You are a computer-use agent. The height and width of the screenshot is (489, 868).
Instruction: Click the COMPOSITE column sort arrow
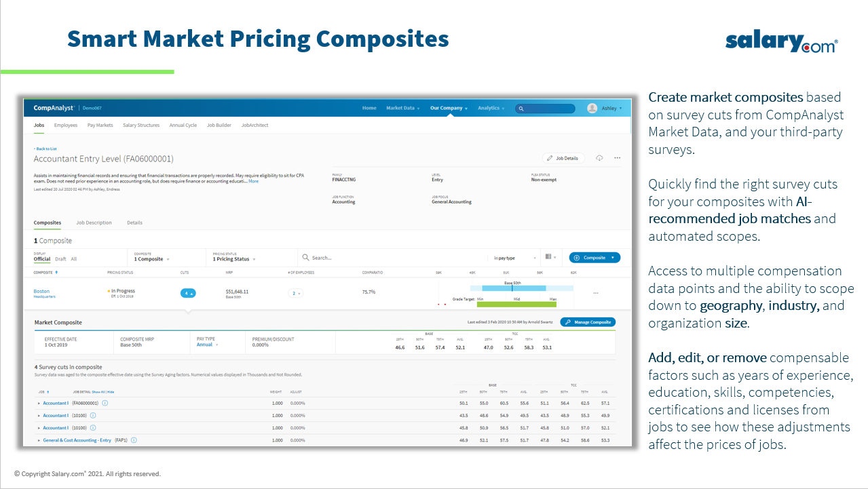click(x=56, y=273)
